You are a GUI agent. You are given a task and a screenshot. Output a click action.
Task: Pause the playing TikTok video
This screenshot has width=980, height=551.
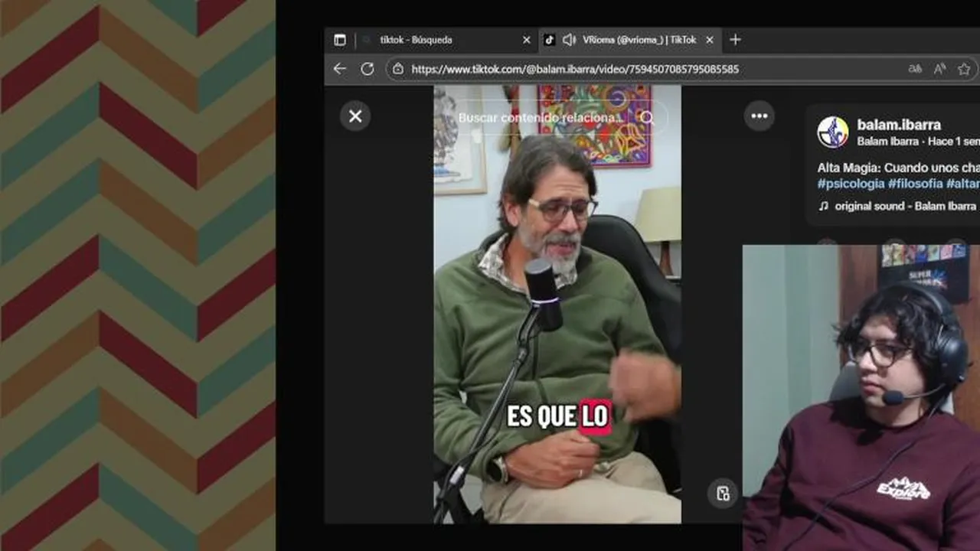(x=557, y=304)
